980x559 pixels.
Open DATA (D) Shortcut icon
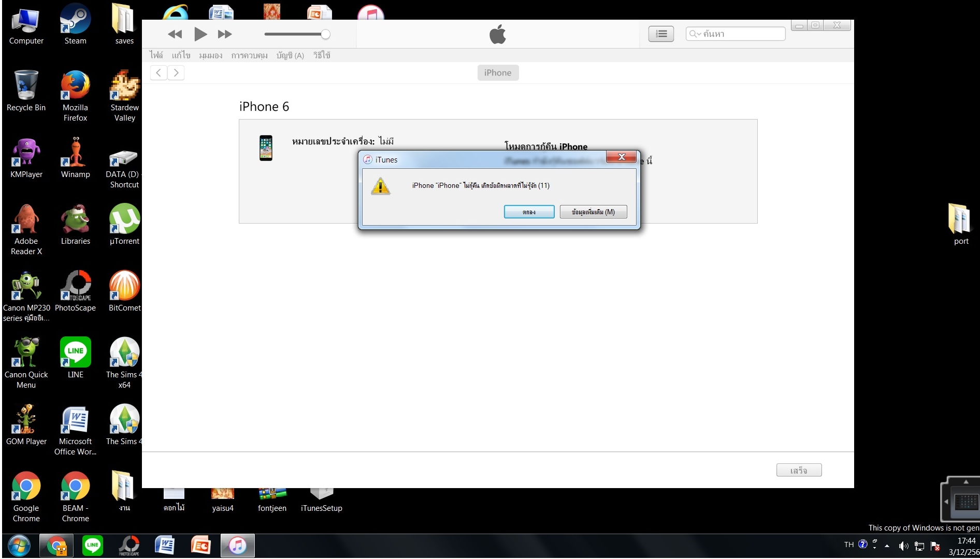(x=124, y=169)
